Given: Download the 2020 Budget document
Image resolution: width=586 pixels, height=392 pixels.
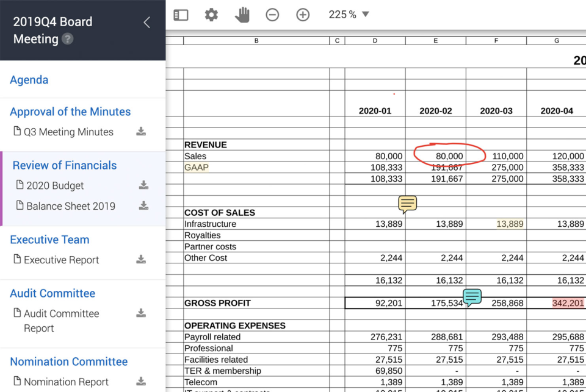Looking at the screenshot, I should click(x=143, y=185).
